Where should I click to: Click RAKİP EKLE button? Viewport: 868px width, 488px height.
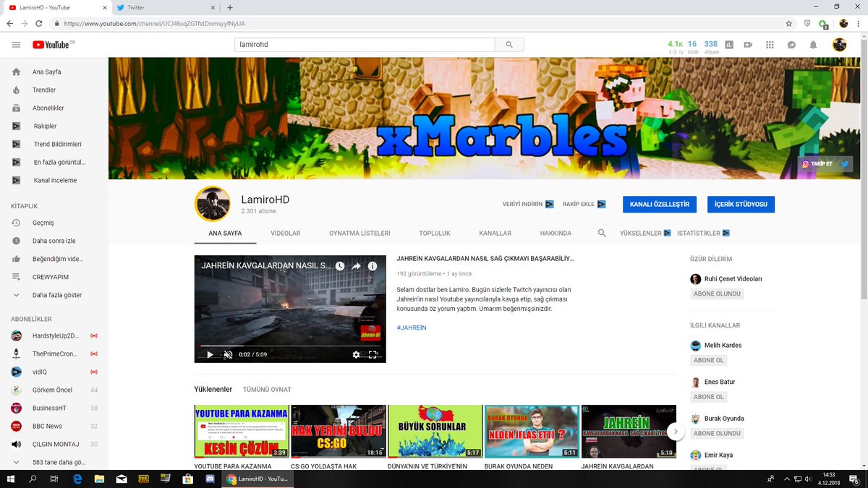tap(584, 205)
